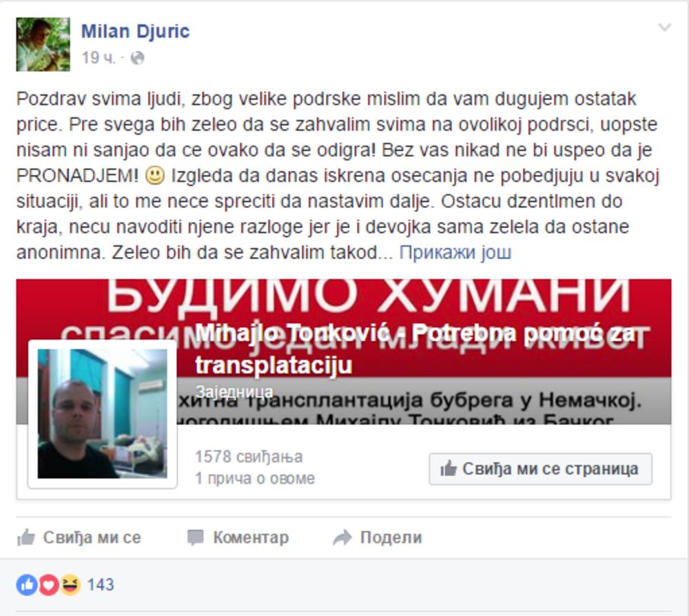The image size is (689, 616).
Task: Click Свиђа ми се страница button
Action: coord(540,469)
